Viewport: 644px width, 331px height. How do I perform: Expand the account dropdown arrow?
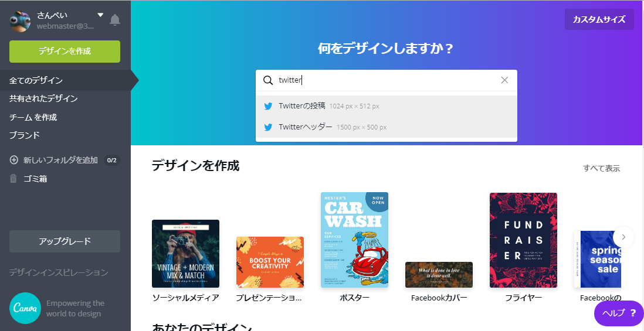click(x=100, y=15)
